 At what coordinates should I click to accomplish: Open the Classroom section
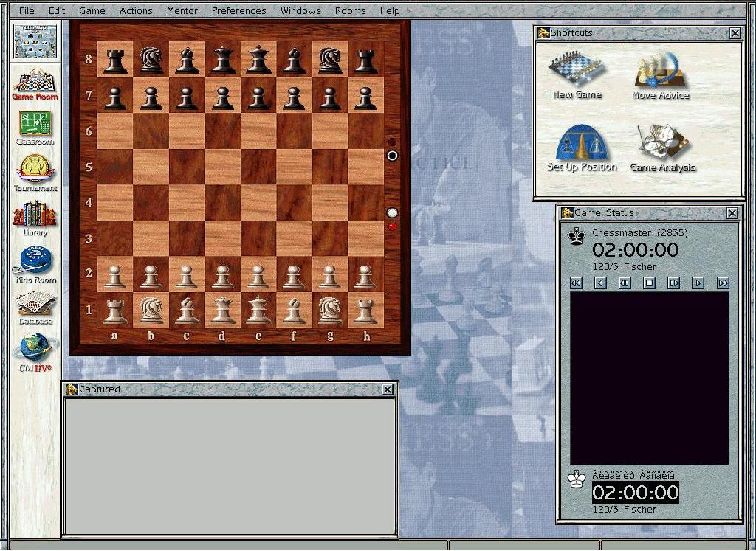pos(35,126)
